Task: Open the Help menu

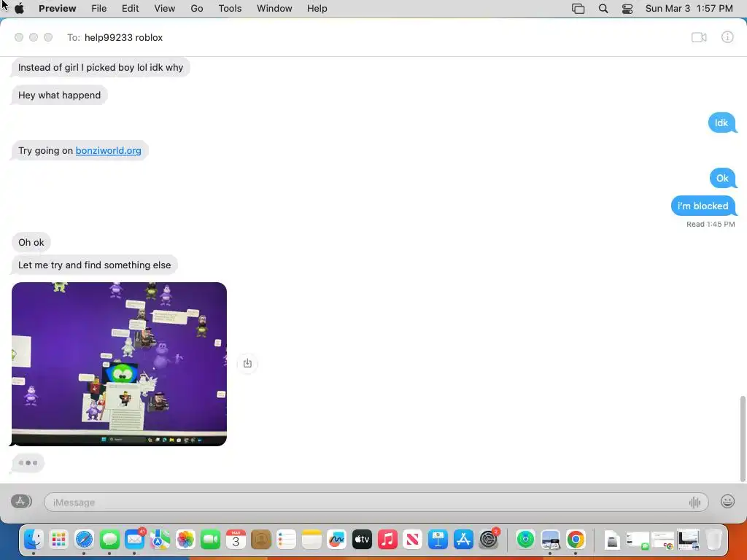Action: [x=317, y=9]
